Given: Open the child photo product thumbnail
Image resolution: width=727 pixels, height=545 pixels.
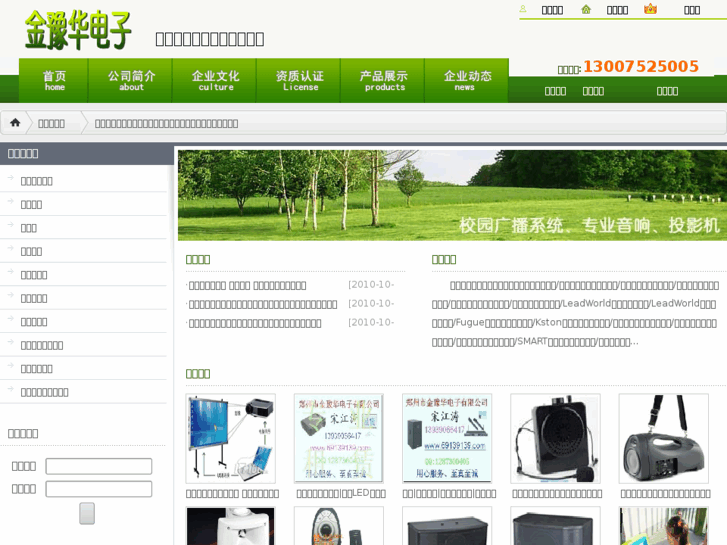Looking at the screenshot, I should 663,526.
